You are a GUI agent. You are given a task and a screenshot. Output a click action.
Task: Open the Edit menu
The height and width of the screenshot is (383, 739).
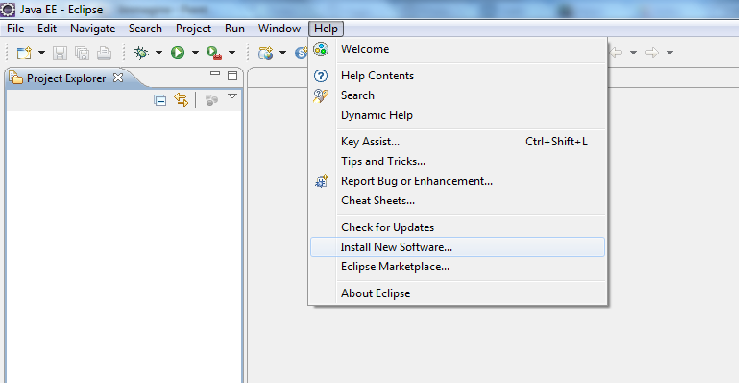click(x=47, y=28)
